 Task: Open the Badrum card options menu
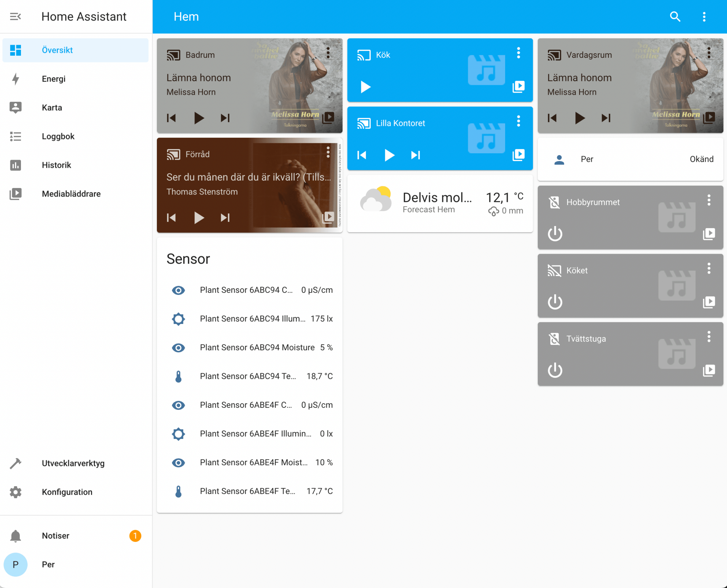point(328,53)
